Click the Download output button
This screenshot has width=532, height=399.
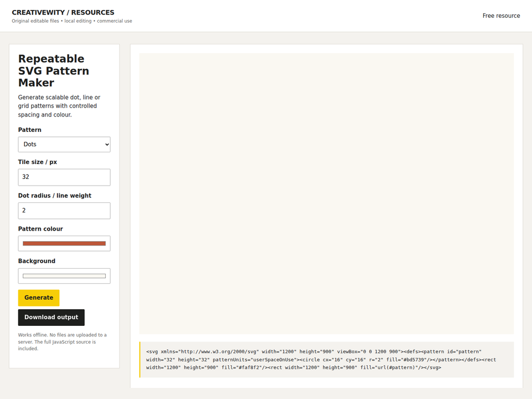tap(51, 318)
